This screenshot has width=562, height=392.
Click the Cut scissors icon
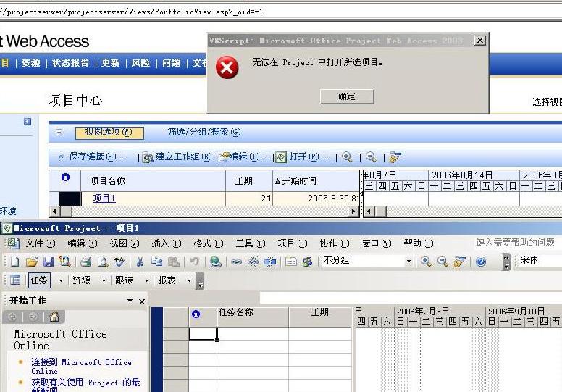coord(139,262)
